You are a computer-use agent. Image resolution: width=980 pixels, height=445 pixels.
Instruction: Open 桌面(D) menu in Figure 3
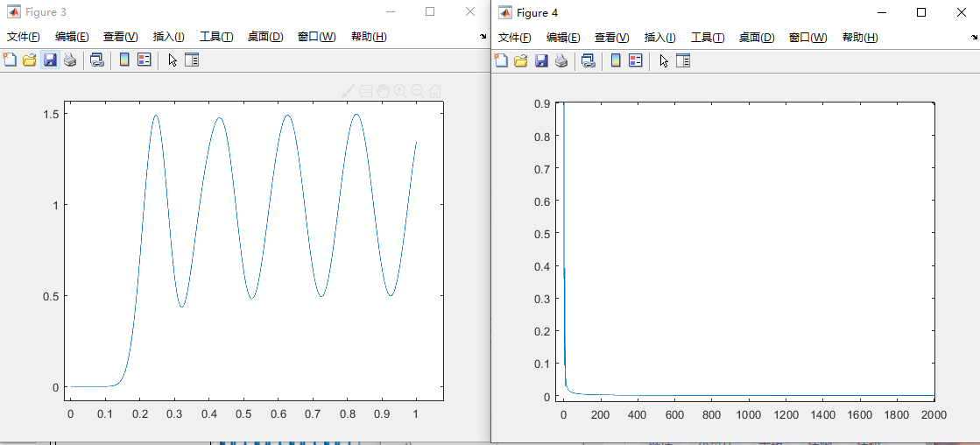(265, 37)
